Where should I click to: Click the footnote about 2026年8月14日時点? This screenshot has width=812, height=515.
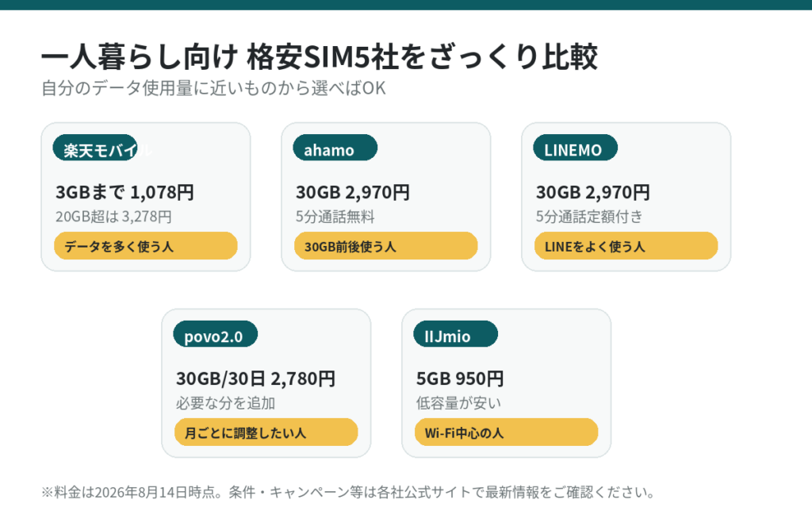coord(348,492)
